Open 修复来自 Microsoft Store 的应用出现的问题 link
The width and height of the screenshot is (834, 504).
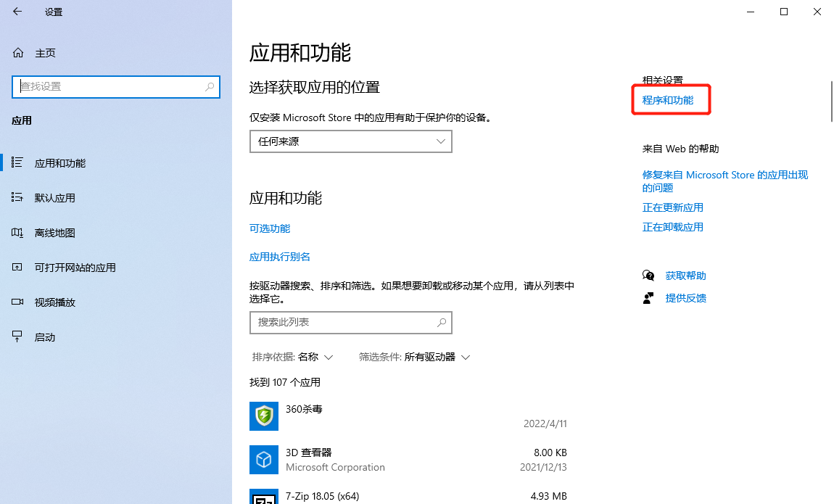click(725, 181)
